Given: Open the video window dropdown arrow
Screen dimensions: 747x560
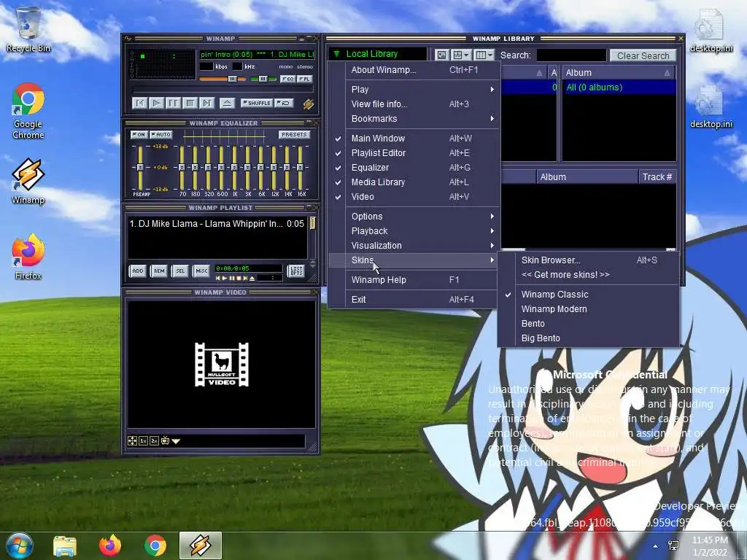Looking at the screenshot, I should tap(176, 441).
